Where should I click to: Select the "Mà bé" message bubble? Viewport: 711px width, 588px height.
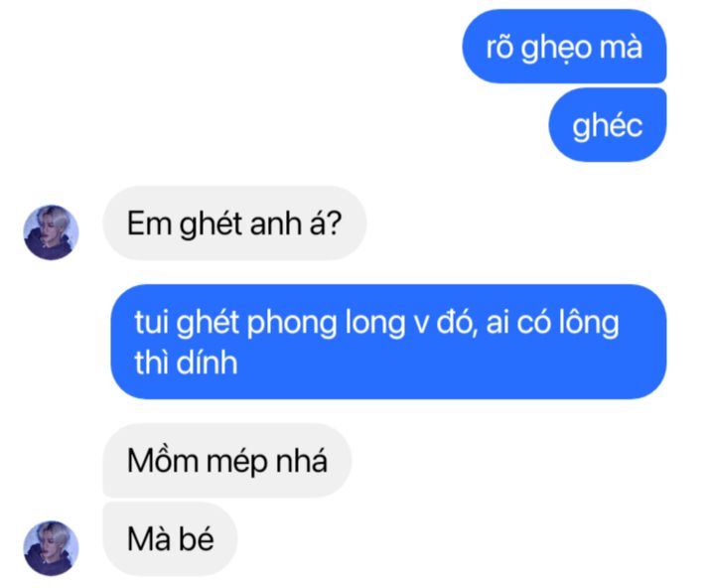pos(170,539)
